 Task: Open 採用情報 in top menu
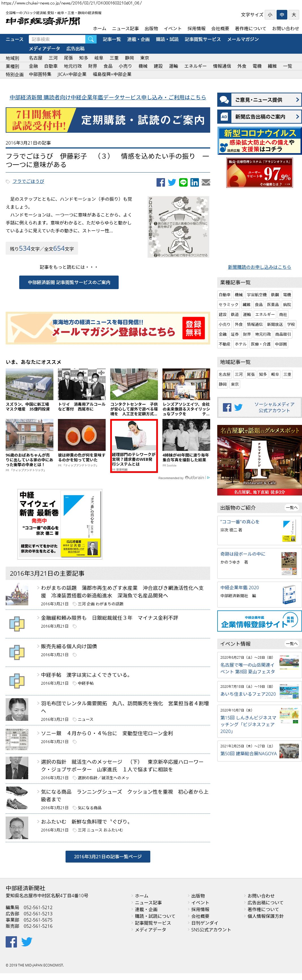[197, 29]
